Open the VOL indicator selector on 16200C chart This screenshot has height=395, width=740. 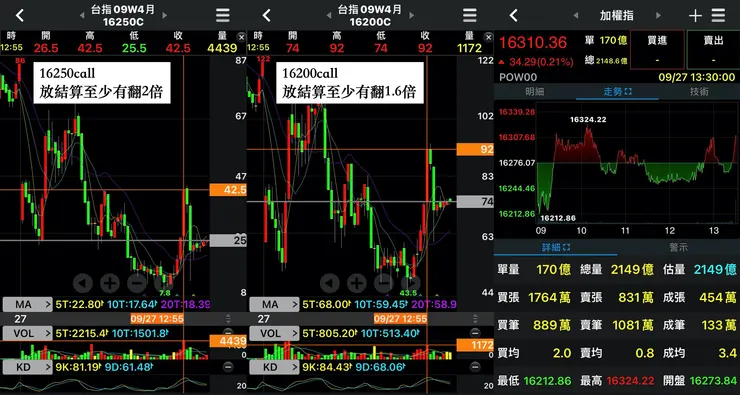click(274, 333)
